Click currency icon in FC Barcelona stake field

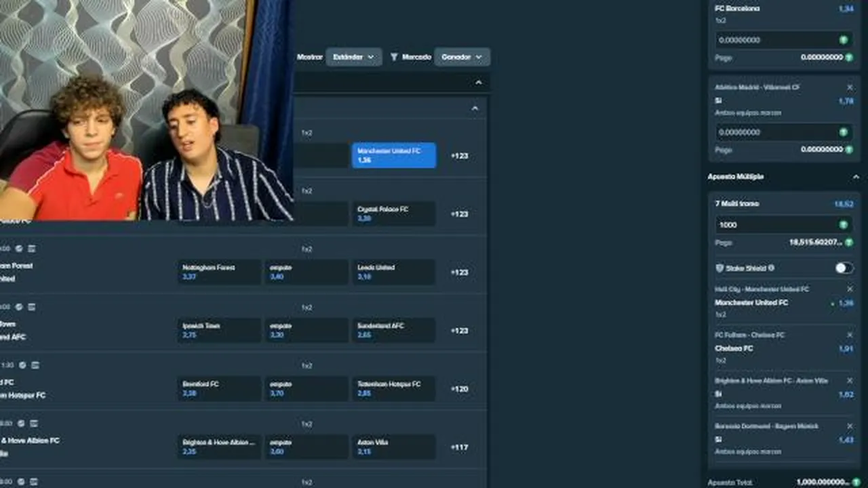coord(844,40)
